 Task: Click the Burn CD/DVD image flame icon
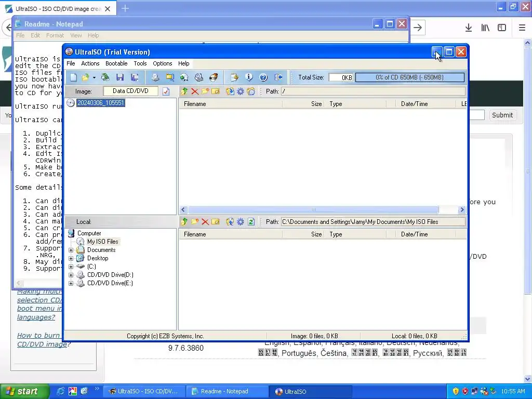(x=214, y=77)
